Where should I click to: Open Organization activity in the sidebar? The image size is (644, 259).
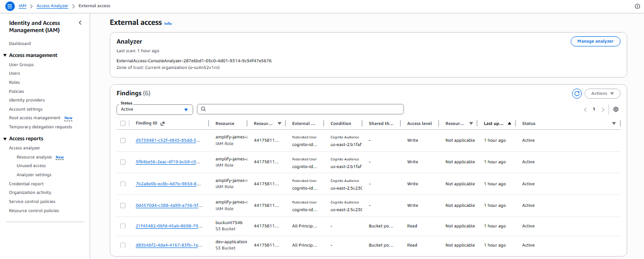30,192
